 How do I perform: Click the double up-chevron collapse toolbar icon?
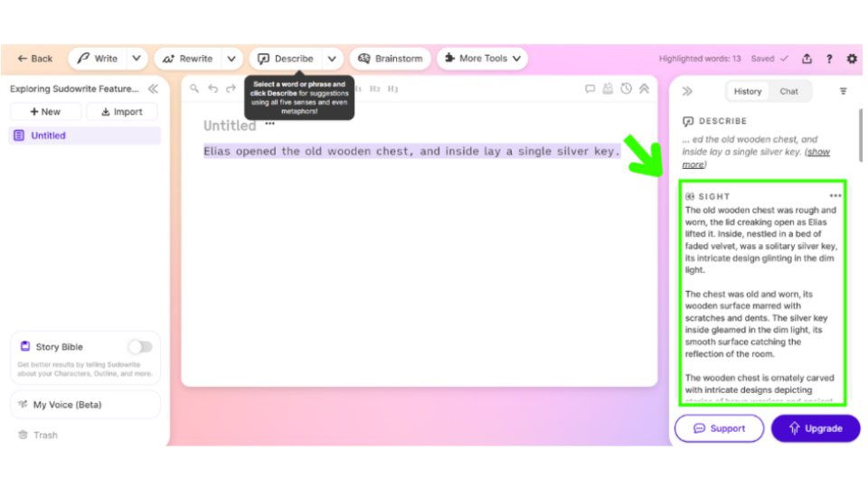pos(645,89)
